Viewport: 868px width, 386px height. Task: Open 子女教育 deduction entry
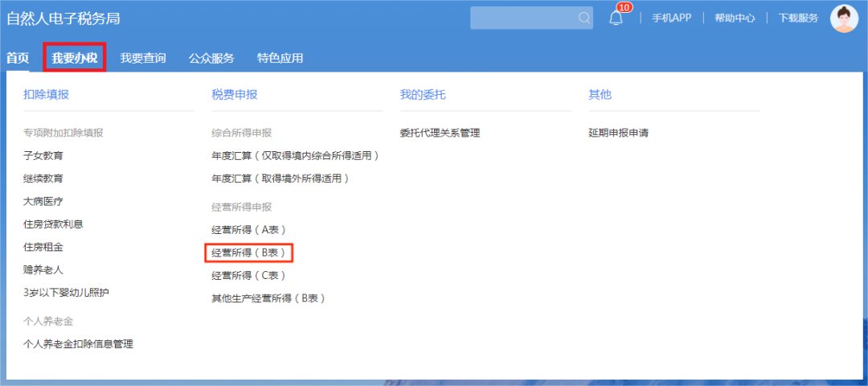(x=43, y=156)
